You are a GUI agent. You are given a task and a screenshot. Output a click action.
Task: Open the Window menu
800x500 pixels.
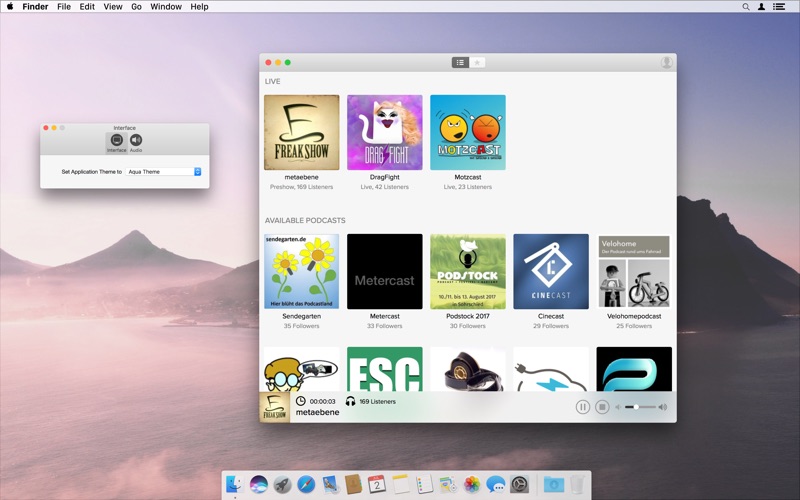[166, 6]
